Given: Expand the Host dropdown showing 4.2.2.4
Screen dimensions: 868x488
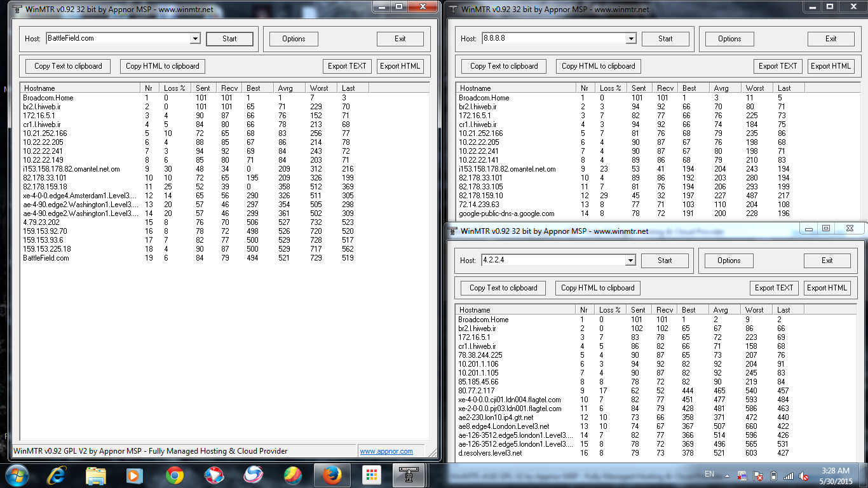Looking at the screenshot, I should point(630,261).
